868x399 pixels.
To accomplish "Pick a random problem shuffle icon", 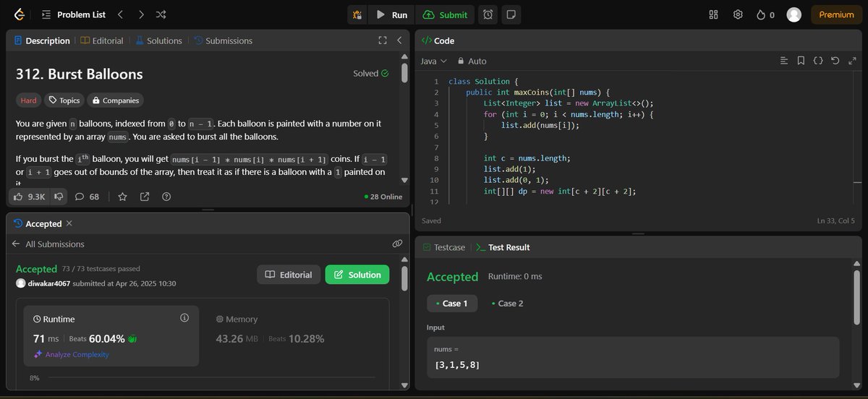I will point(161,14).
